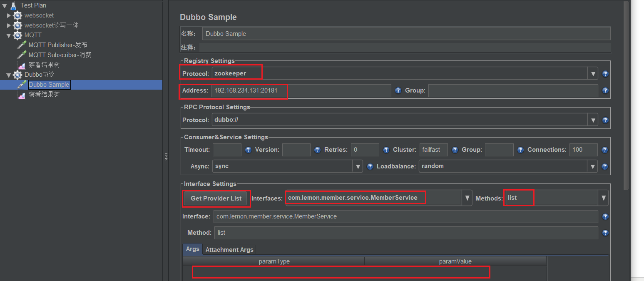644x281 pixels.
Task: Open the registry Protocol zookeeper dropdown
Action: pyautogui.click(x=593, y=74)
